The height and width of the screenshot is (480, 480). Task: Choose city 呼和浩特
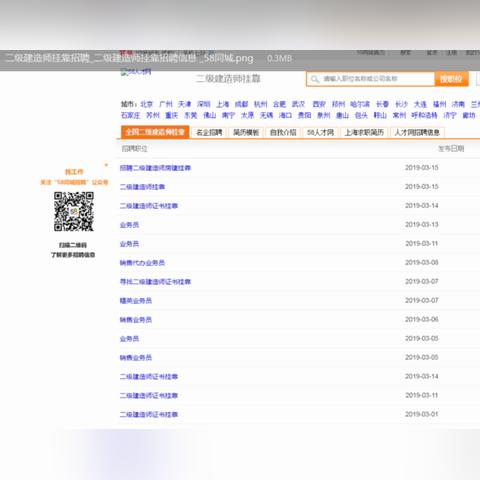point(424,115)
